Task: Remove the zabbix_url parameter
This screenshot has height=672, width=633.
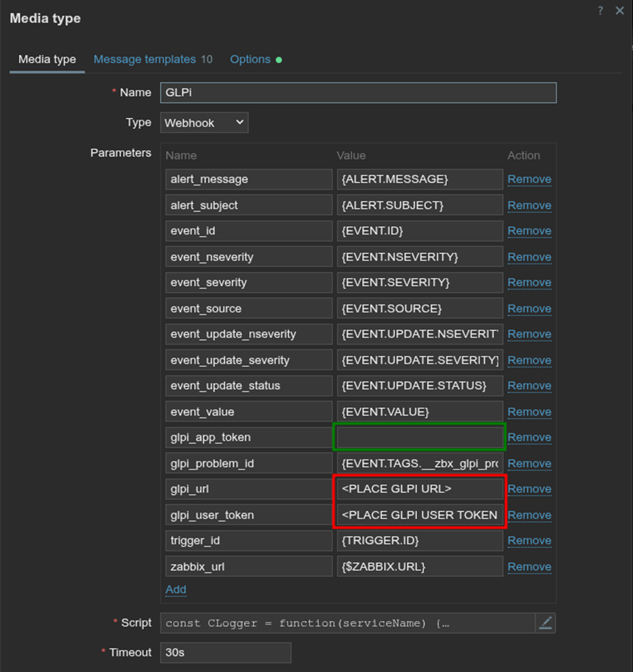Action: [529, 566]
